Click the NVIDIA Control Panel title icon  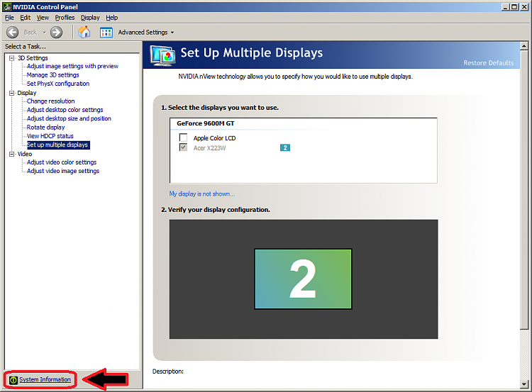[x=7, y=7]
